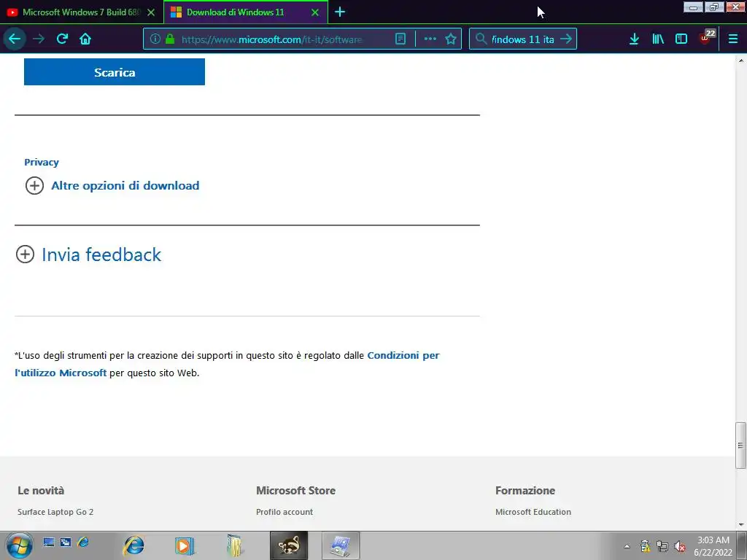Show desktop via quick launch icon

click(x=49, y=542)
